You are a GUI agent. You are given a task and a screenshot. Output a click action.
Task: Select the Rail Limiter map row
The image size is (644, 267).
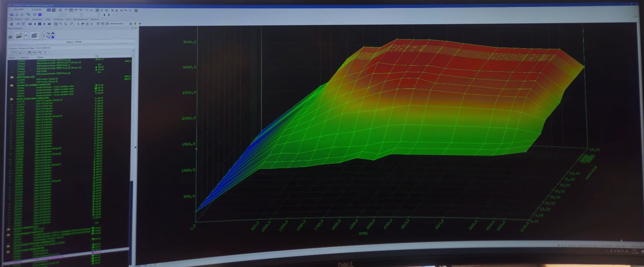coord(42,71)
